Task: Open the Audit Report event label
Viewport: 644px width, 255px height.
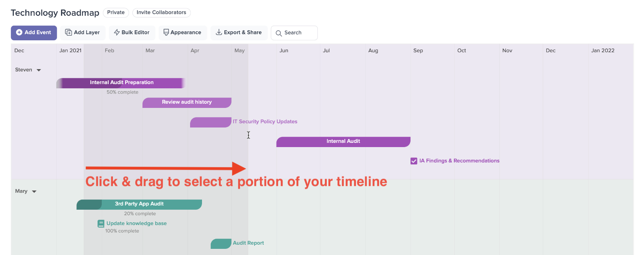Action: pos(248,243)
